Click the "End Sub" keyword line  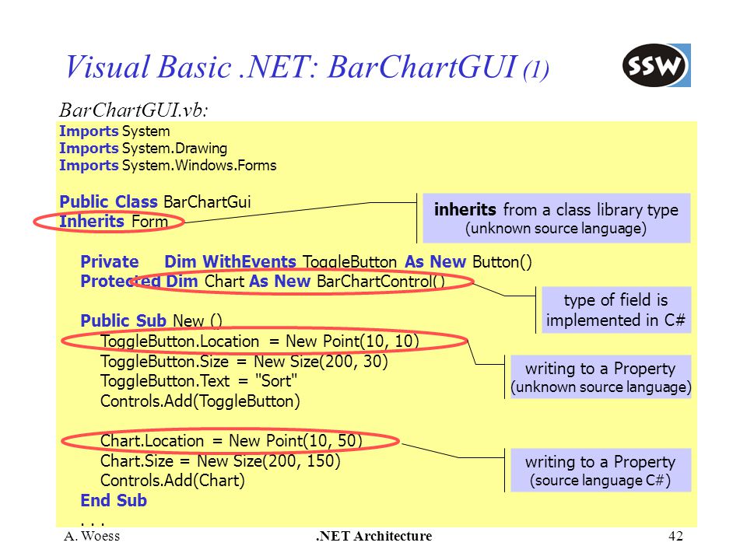[114, 500]
